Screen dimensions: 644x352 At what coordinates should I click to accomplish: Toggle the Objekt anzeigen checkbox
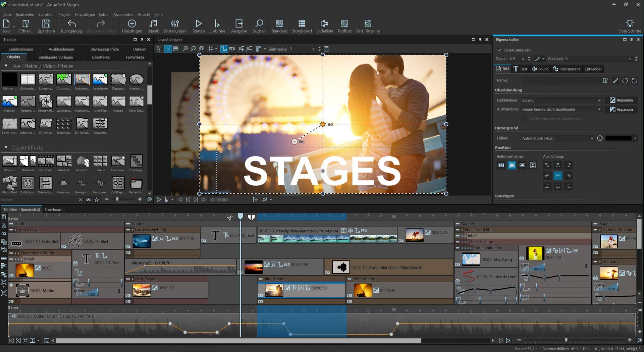(x=499, y=50)
